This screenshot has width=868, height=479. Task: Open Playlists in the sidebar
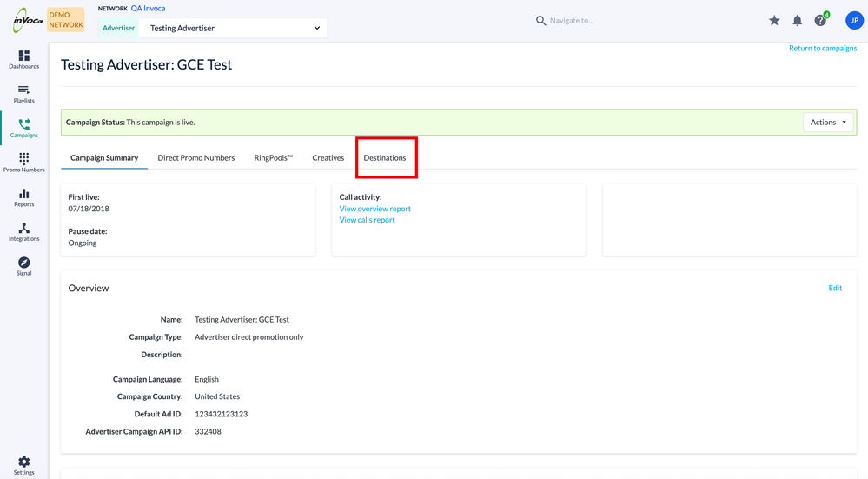[23, 94]
